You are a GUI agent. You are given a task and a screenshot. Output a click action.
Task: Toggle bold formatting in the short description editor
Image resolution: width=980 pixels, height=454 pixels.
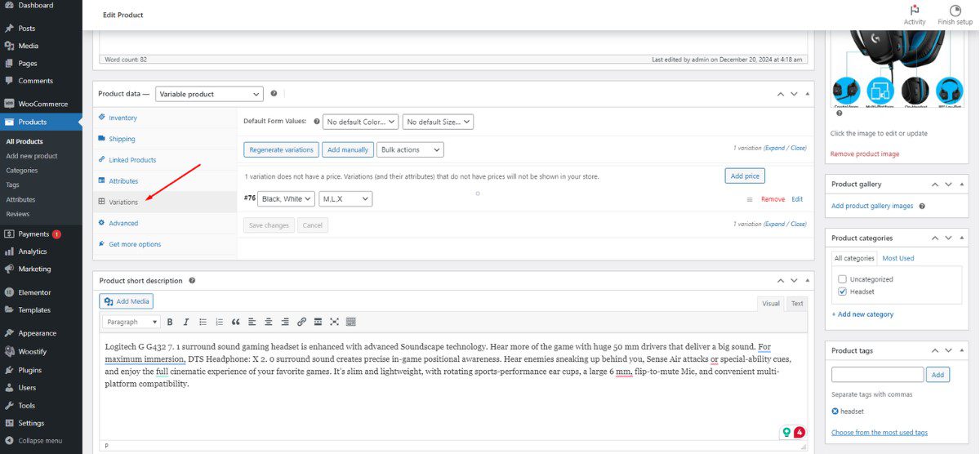click(x=171, y=322)
